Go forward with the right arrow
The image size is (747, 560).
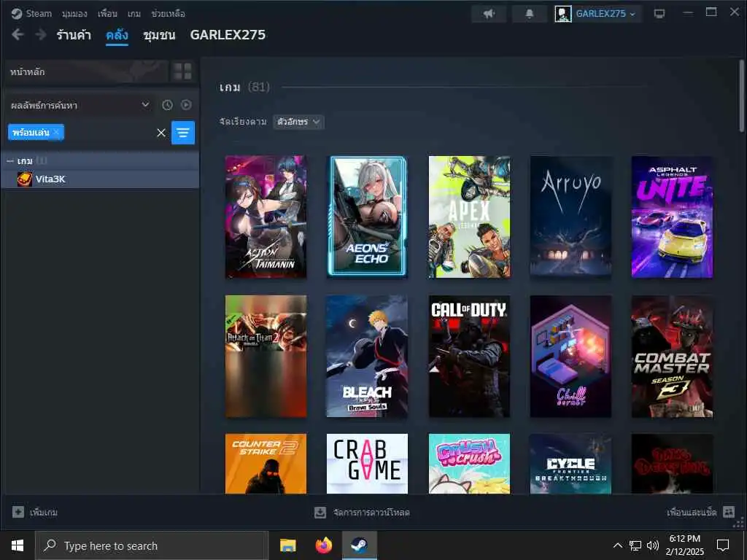[41, 34]
